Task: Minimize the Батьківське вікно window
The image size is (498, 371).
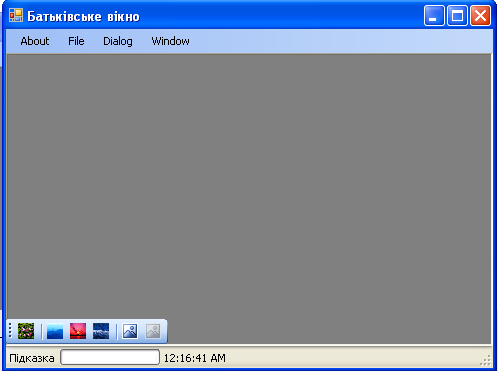Action: point(434,16)
